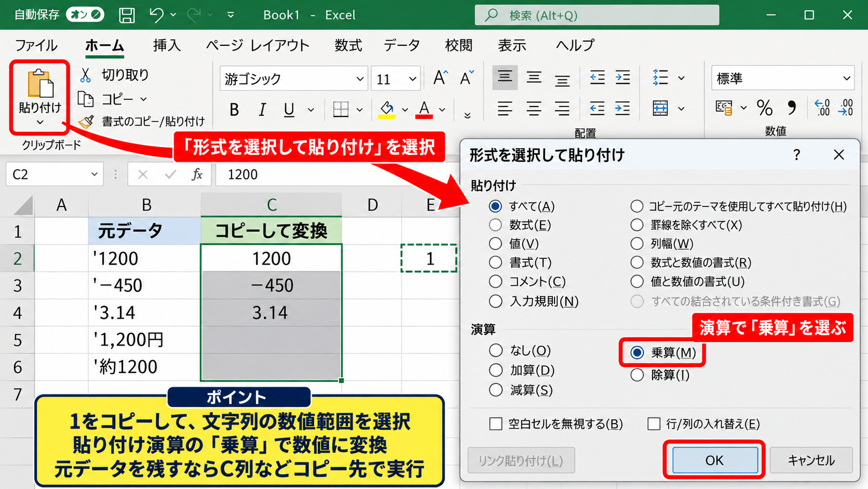The image size is (868, 489).
Task: Click the Format Painter brush icon
Action: point(86,122)
